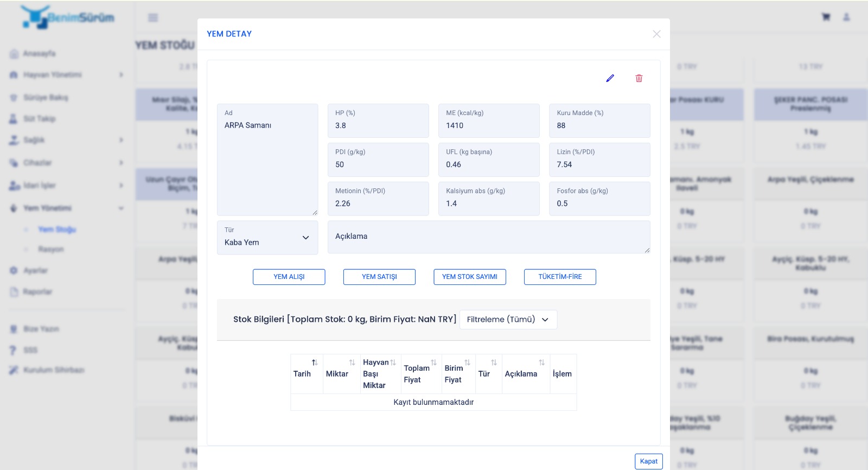Expand the Cihazlar sidebar menu
The image size is (868, 470).
coord(67,163)
